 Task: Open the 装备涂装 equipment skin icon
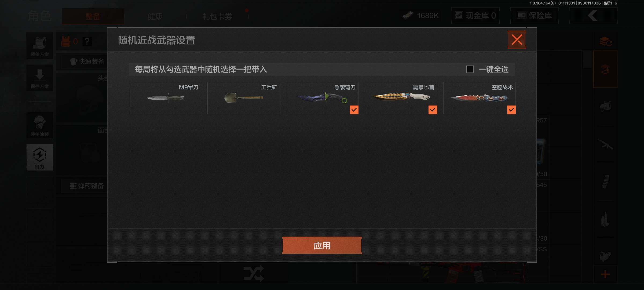pyautogui.click(x=40, y=125)
